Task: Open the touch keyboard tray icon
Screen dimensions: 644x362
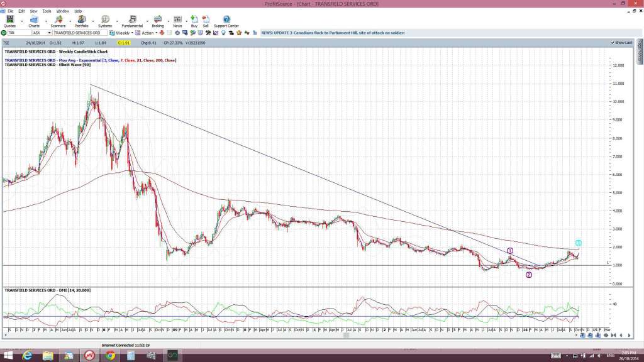Action: point(556,356)
